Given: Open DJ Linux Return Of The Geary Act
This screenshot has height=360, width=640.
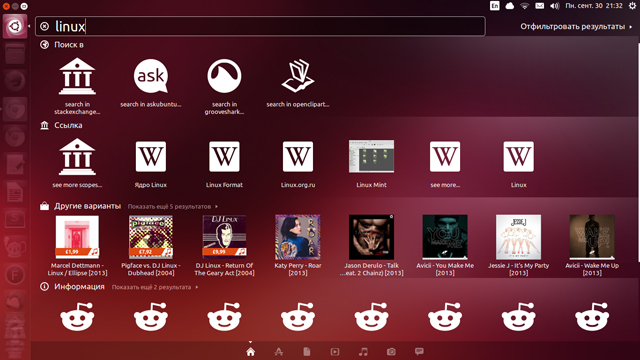Looking at the screenshot, I should pos(224,237).
